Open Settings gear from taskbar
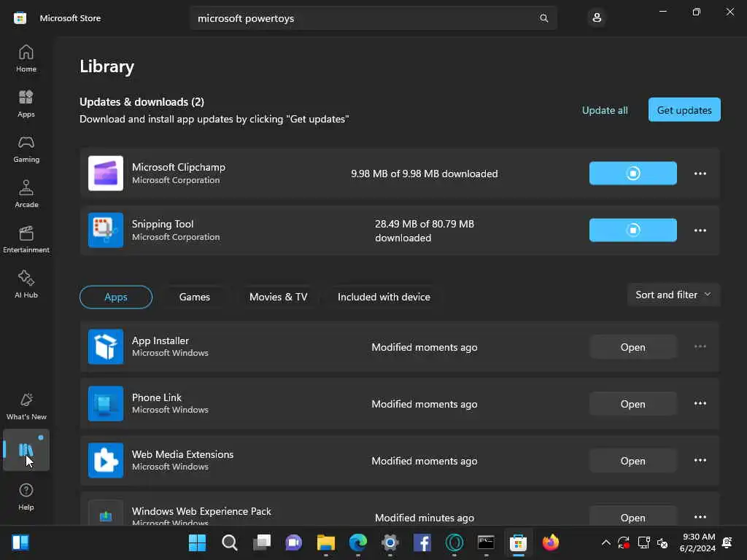Screen dimensions: 747x560 (x=390, y=542)
